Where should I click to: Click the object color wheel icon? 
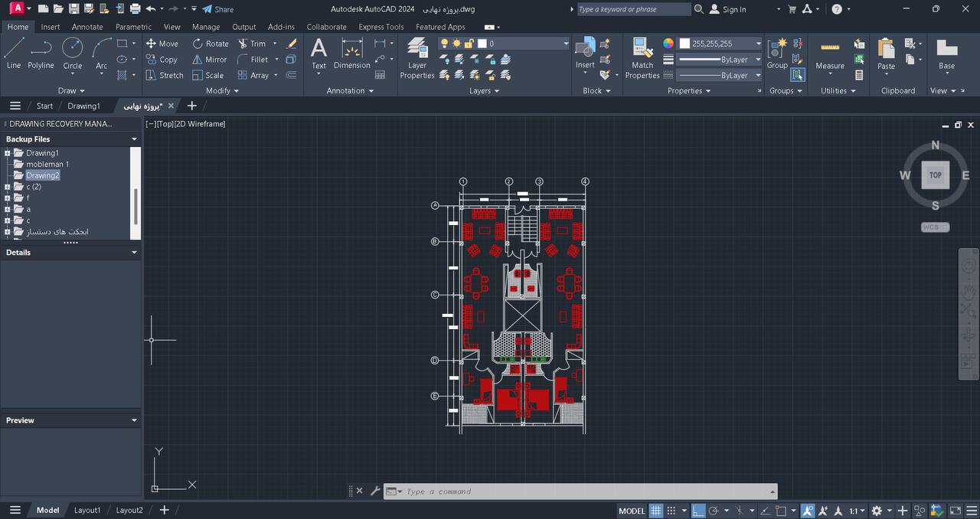click(x=668, y=44)
